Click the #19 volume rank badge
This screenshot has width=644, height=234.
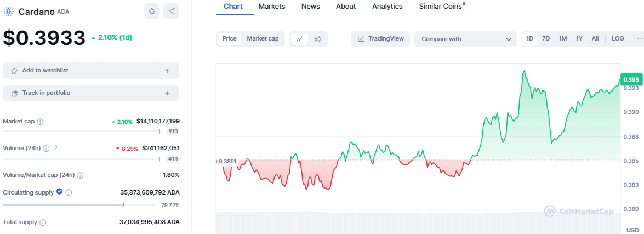[x=173, y=159]
